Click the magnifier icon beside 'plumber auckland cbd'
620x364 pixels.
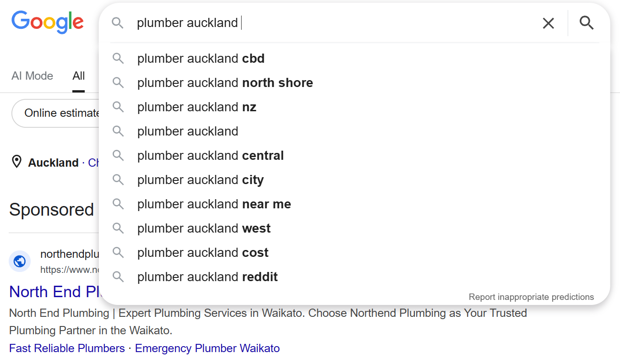pos(118,59)
